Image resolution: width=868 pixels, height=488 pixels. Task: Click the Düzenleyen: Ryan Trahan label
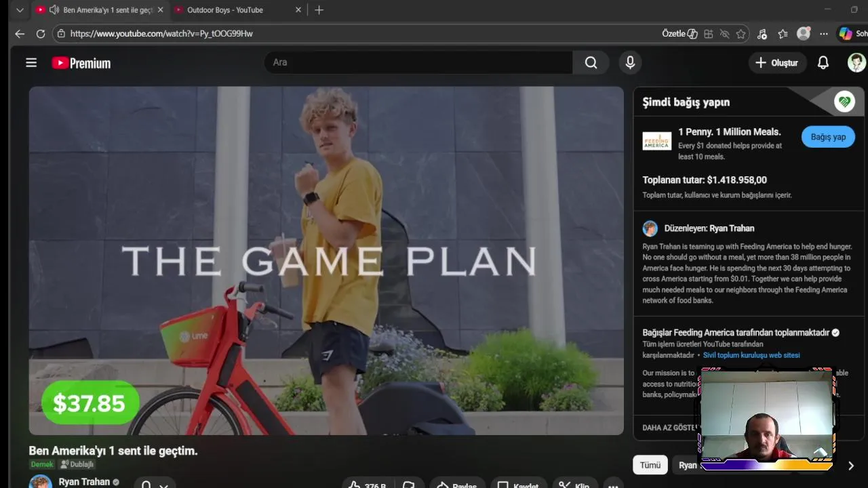tap(709, 228)
